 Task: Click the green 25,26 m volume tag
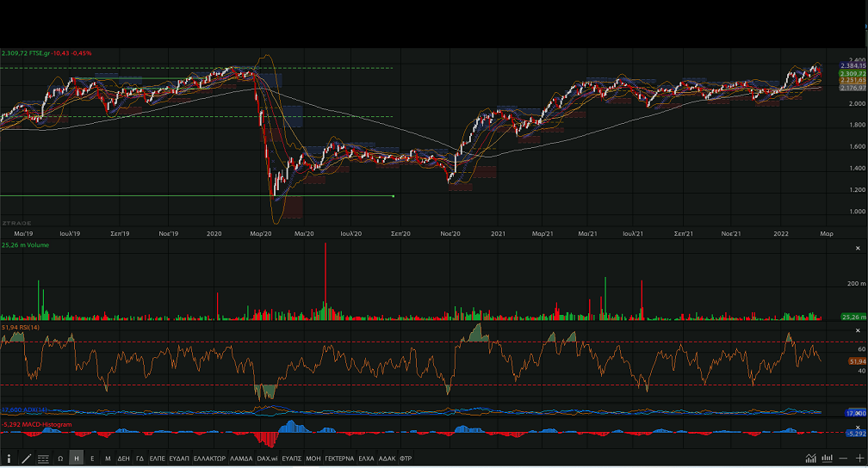[853, 317]
